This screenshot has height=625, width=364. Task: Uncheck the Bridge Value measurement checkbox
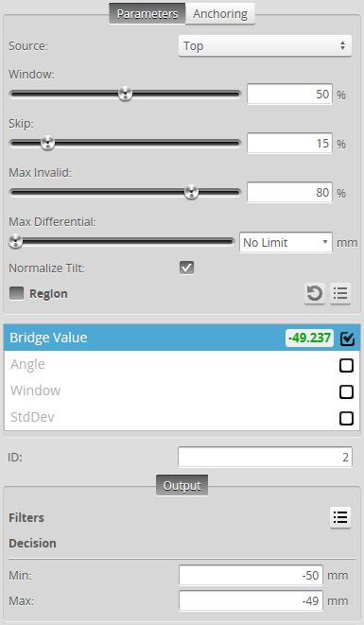click(x=347, y=339)
